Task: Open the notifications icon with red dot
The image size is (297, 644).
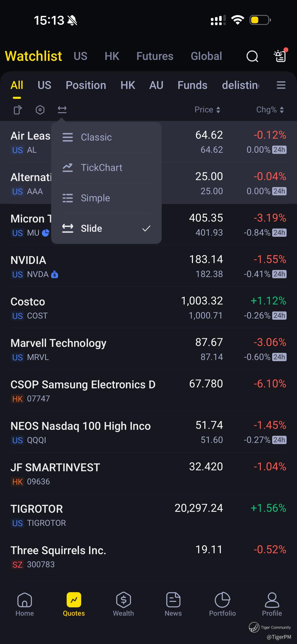Action: pos(280,56)
